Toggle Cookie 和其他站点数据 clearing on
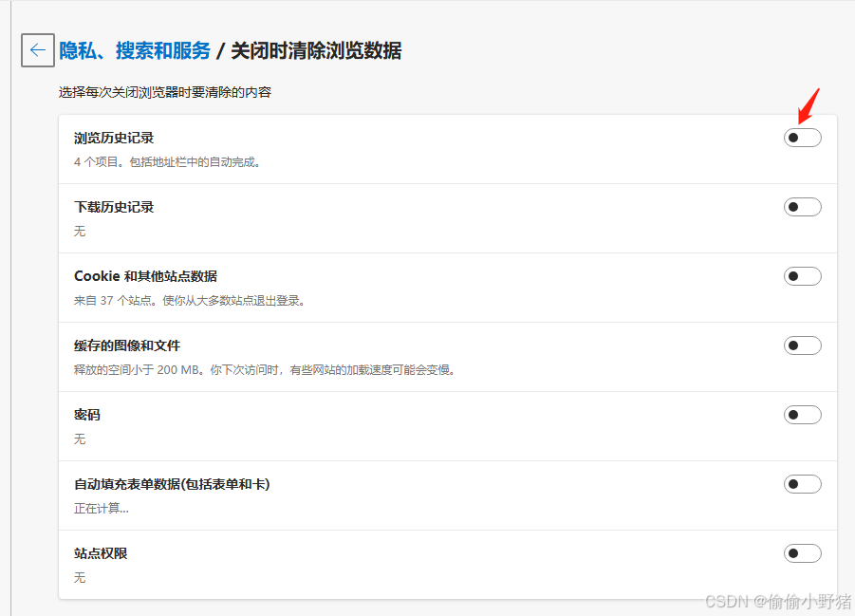 click(x=802, y=276)
